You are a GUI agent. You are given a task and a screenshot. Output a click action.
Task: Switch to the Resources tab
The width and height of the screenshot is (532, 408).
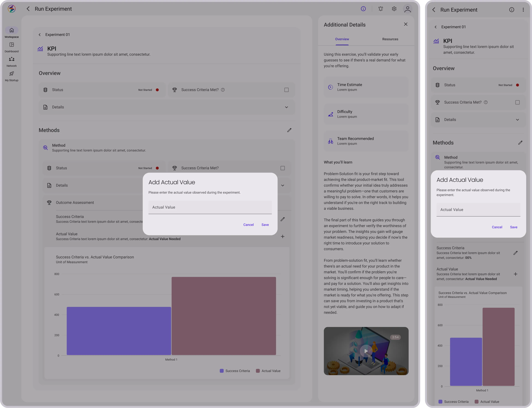point(390,39)
